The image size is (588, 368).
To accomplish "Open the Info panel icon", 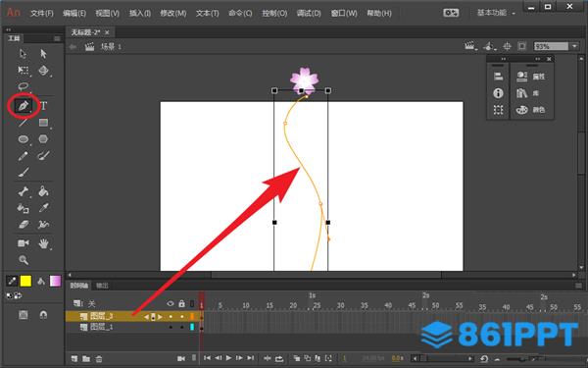I will pyautogui.click(x=499, y=93).
